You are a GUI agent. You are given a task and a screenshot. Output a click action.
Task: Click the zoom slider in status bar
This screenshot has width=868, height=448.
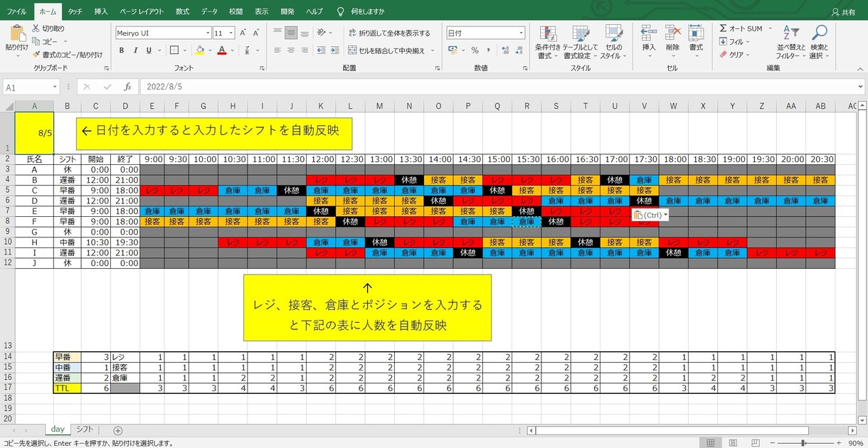[803, 442]
